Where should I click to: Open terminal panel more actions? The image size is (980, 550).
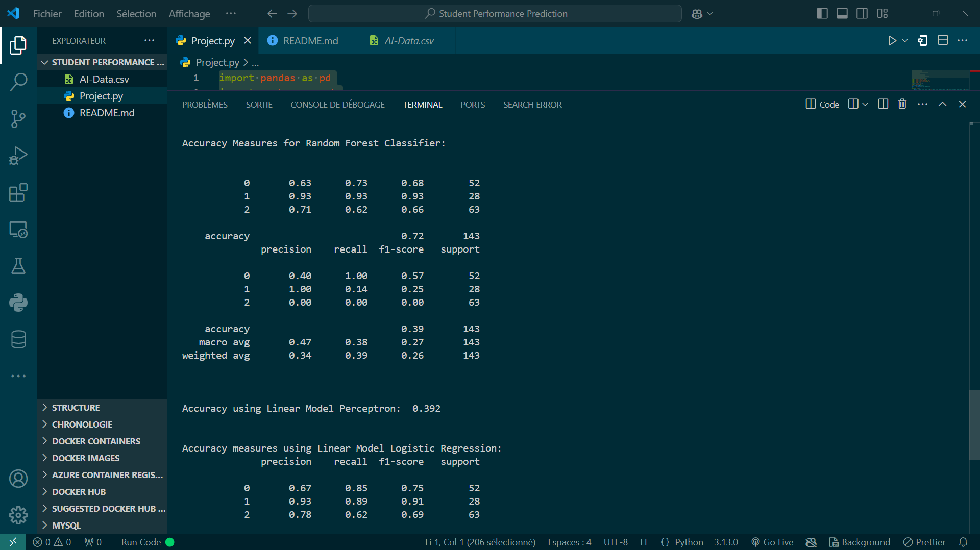(x=923, y=104)
